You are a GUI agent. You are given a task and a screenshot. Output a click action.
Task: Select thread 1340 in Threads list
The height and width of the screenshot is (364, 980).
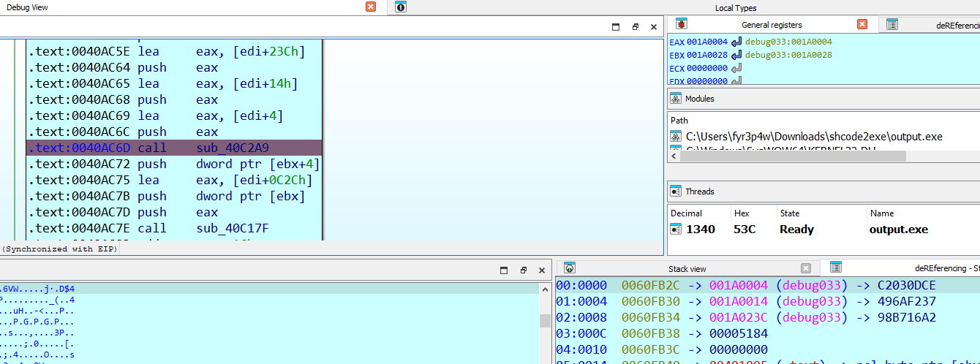pos(701,230)
